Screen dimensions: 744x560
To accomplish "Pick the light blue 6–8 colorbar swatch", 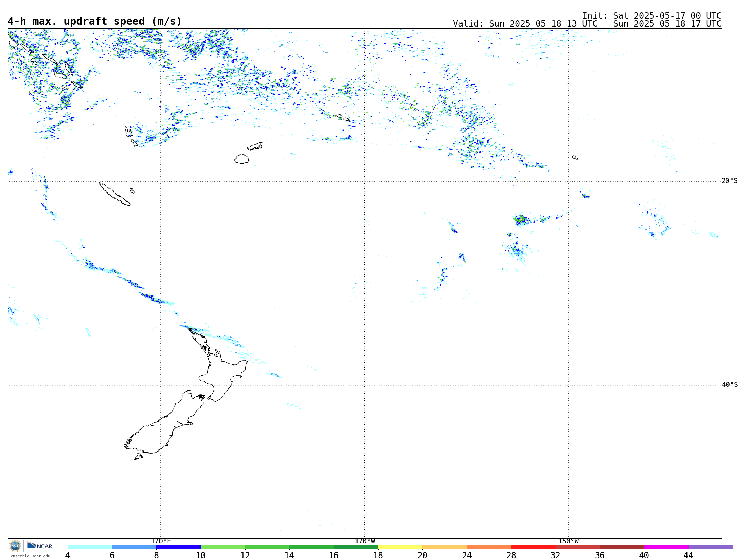I will (134, 547).
